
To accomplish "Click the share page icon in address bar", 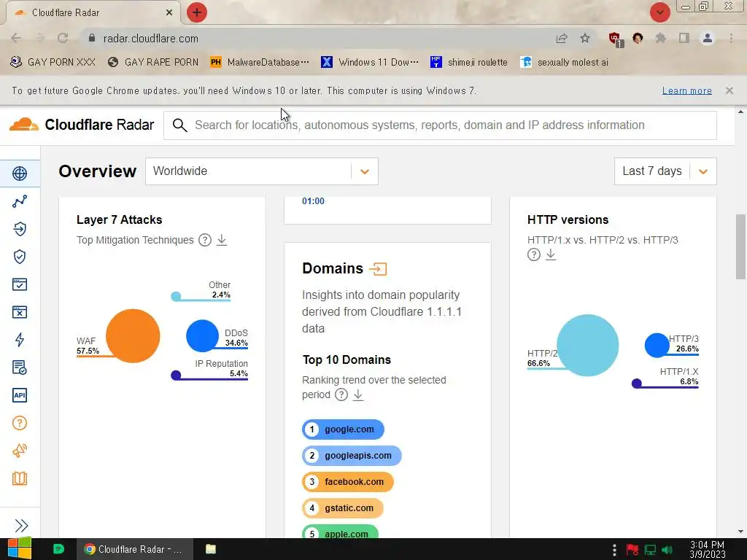I will coord(562,38).
